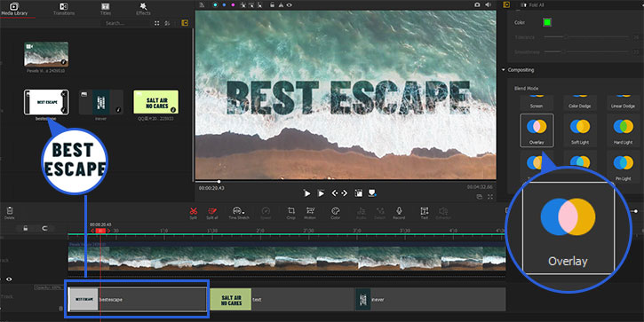Step to the previous frame

click(335, 193)
